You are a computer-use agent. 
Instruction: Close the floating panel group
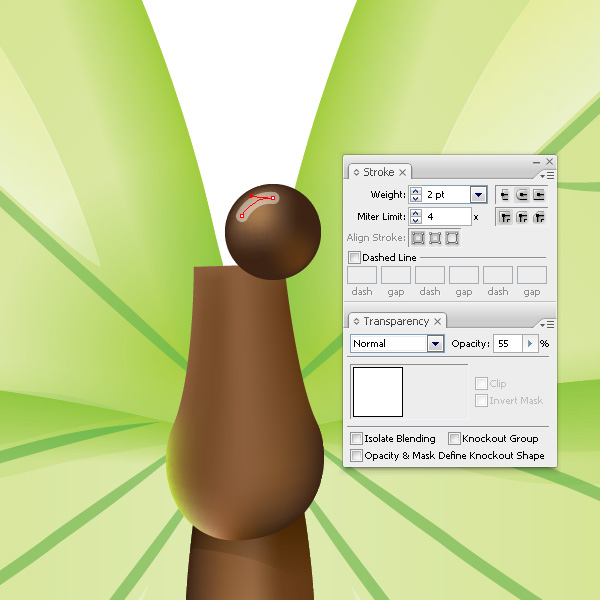(x=549, y=161)
